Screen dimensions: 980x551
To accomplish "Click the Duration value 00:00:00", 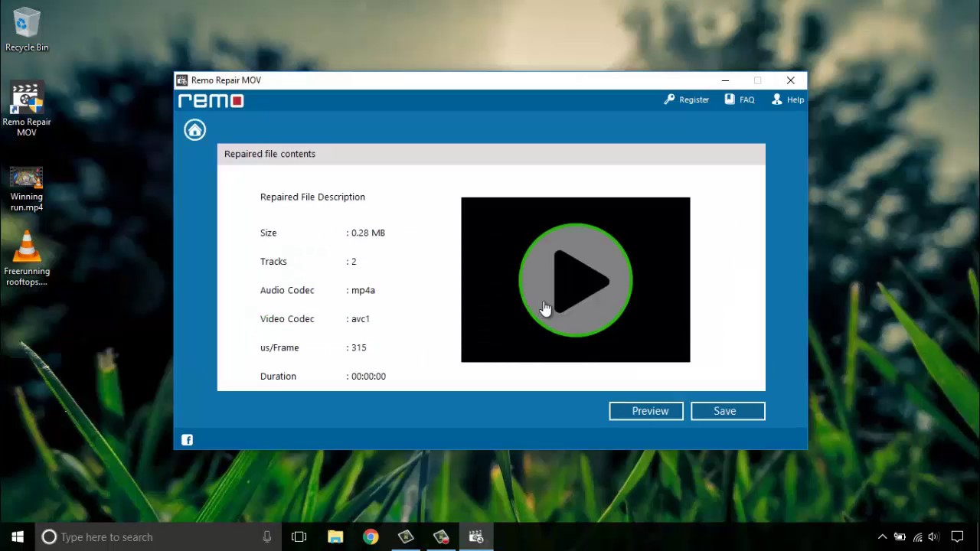I will (368, 377).
